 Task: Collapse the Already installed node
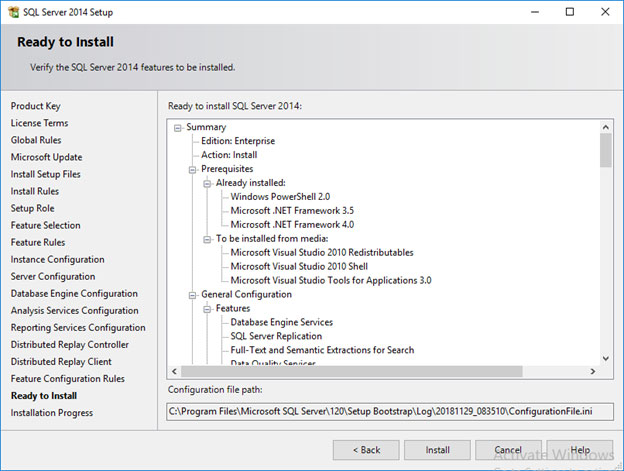pyautogui.click(x=207, y=184)
